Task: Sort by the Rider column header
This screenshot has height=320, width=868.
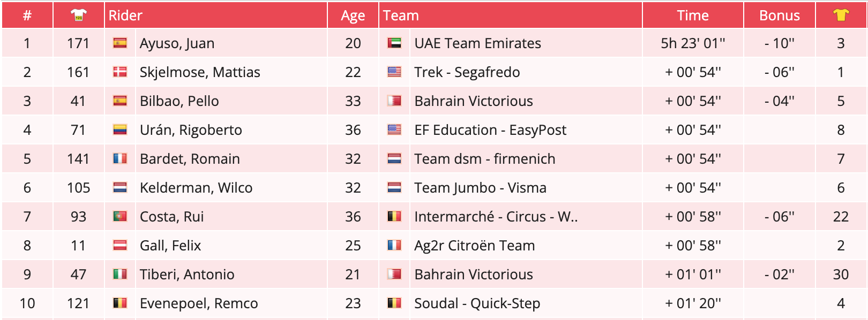Action: click(x=125, y=16)
